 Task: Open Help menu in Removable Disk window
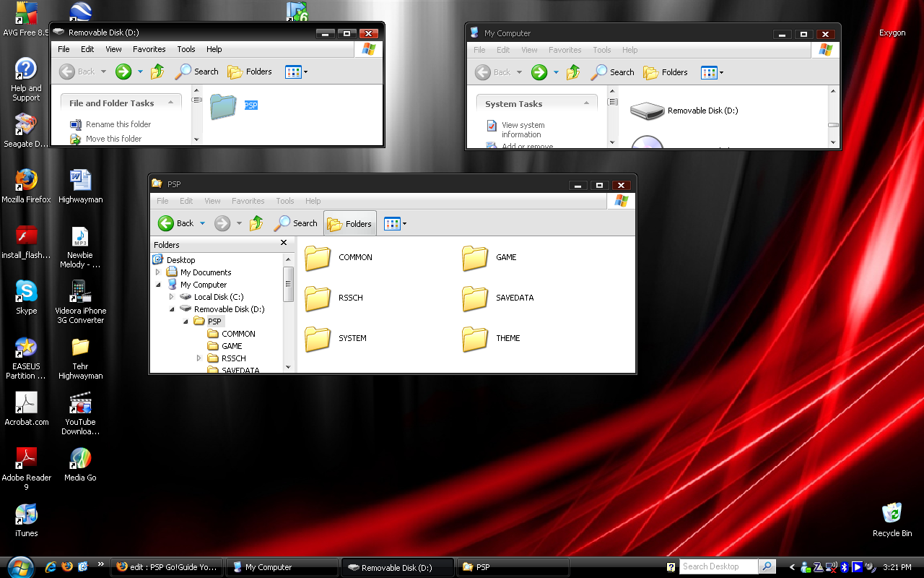(214, 49)
